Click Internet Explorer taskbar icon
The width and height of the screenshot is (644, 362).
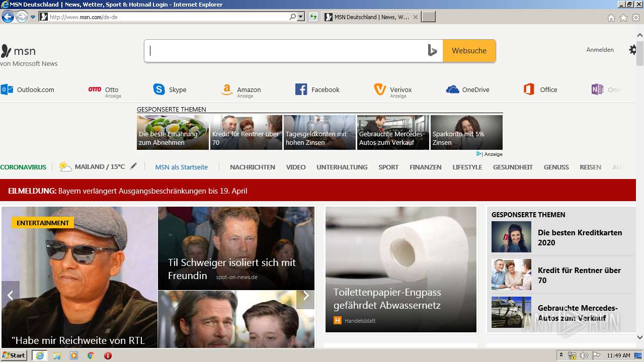[40, 355]
